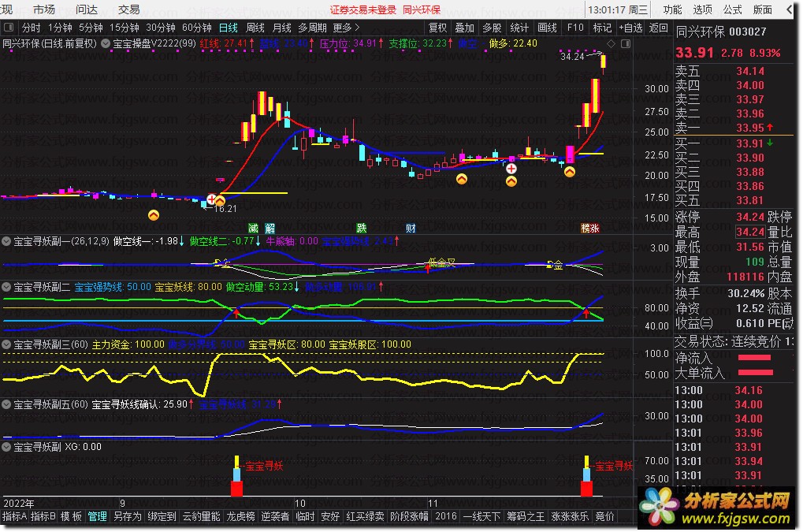803x532 pixels.
Task: Open the 选项 menu
Action: [x=702, y=9]
